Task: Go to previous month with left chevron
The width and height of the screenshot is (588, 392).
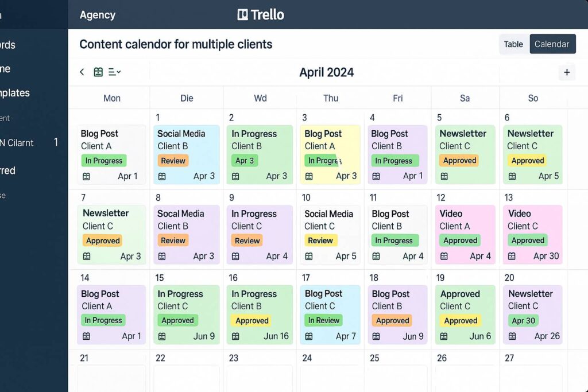Action: [82, 72]
